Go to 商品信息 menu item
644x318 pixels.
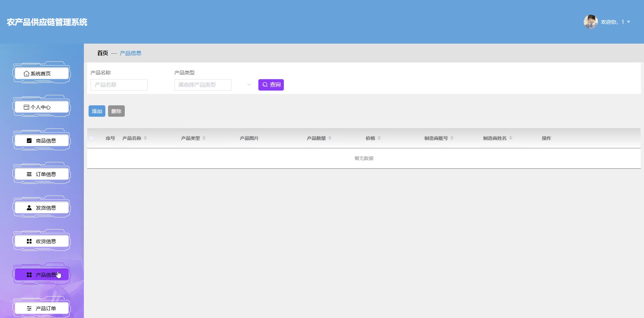[42, 141]
